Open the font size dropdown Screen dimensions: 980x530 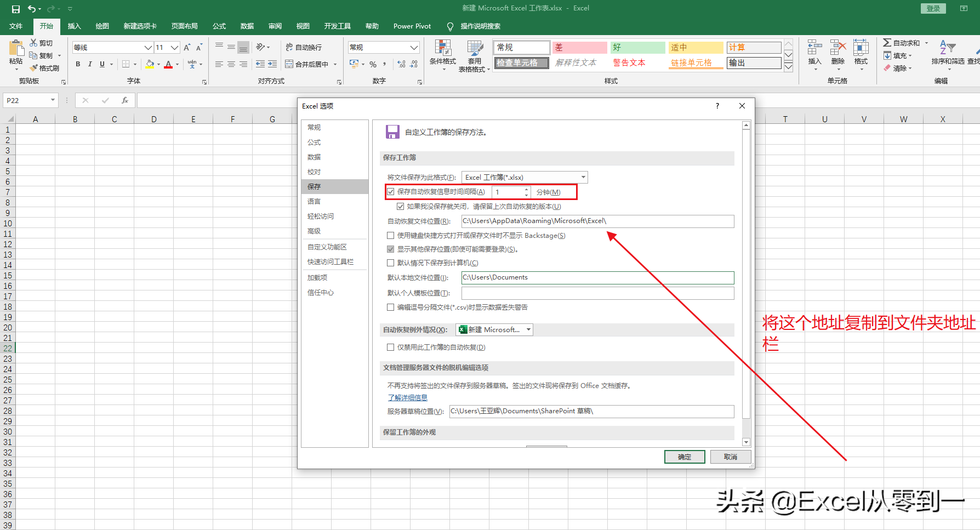(175, 48)
